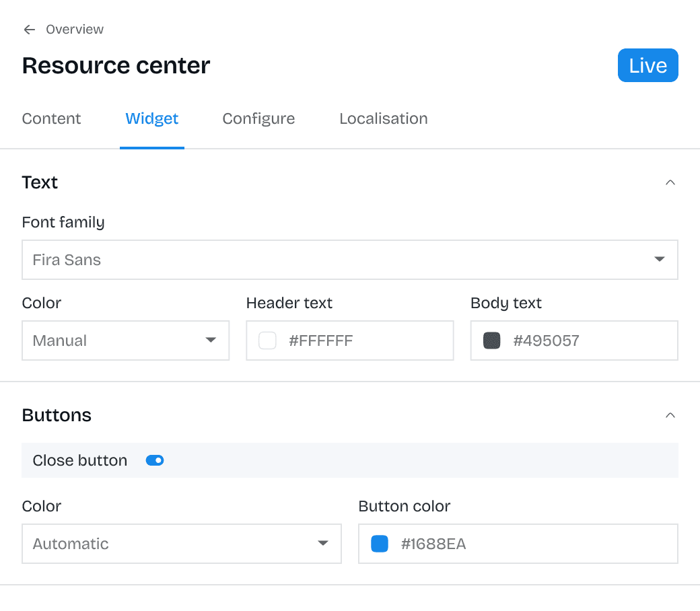Open the Font family dropdown chevron
700x611 pixels.
(659, 260)
